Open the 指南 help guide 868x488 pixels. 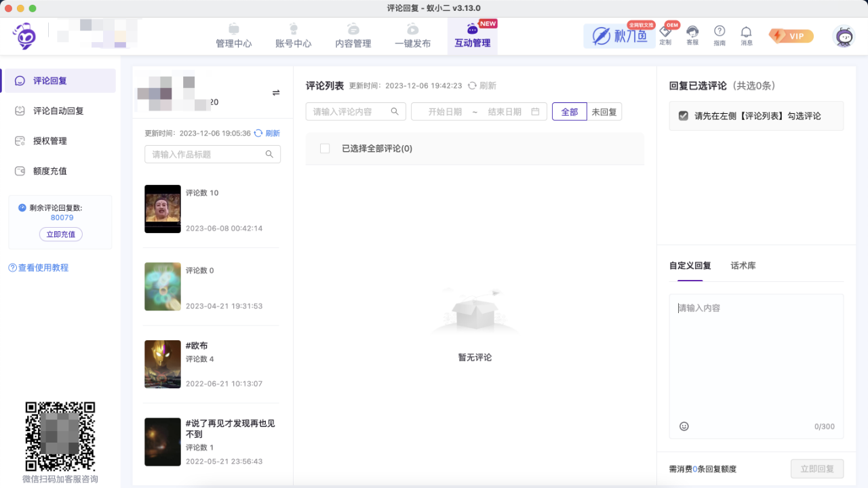tap(719, 35)
